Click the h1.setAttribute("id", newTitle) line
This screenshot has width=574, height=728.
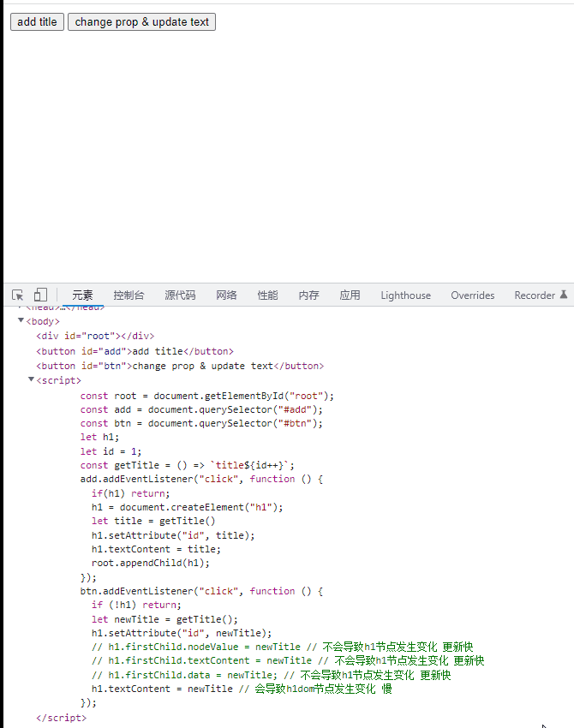point(182,633)
